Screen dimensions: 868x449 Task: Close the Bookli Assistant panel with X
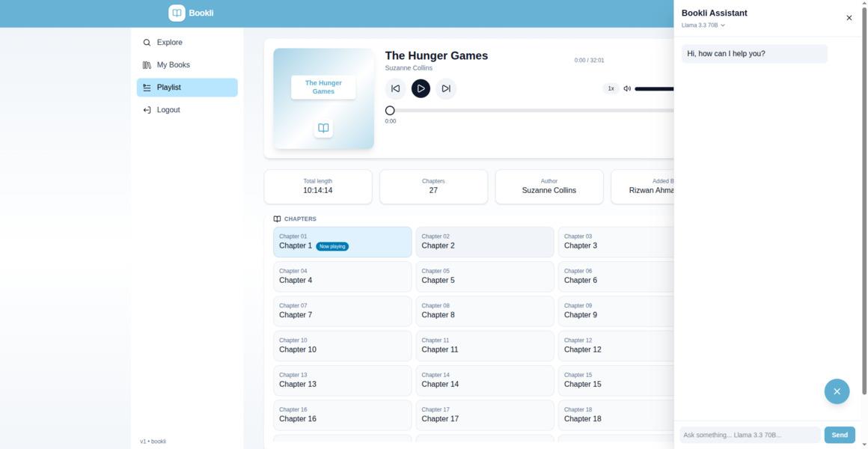849,18
